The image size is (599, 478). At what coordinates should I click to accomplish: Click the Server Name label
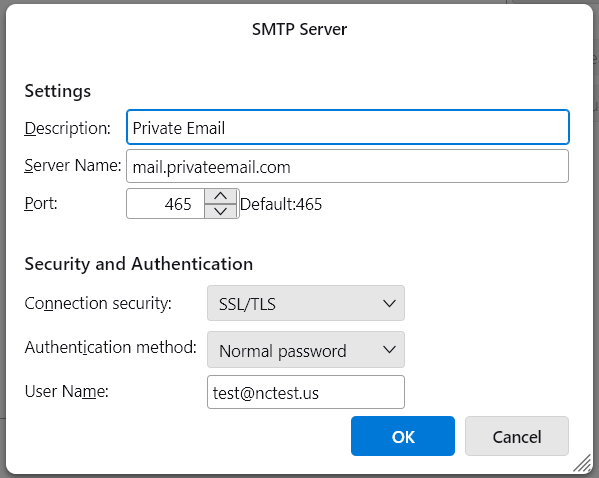(73, 165)
